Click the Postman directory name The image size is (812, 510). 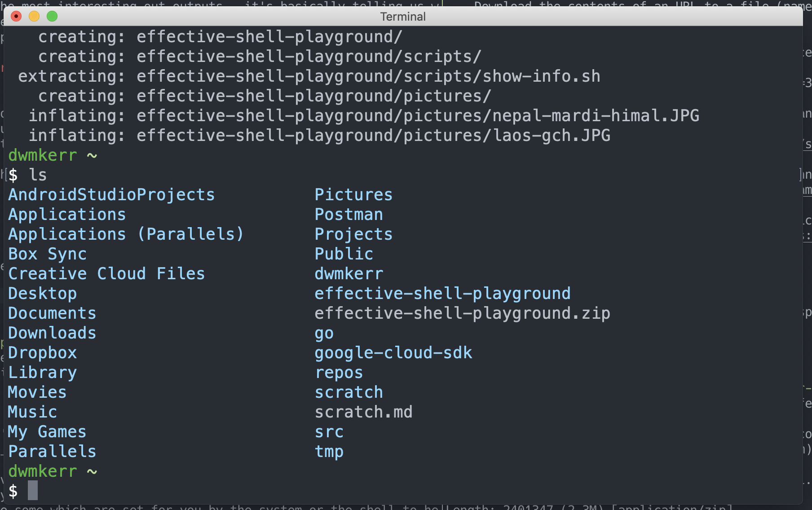(x=349, y=215)
